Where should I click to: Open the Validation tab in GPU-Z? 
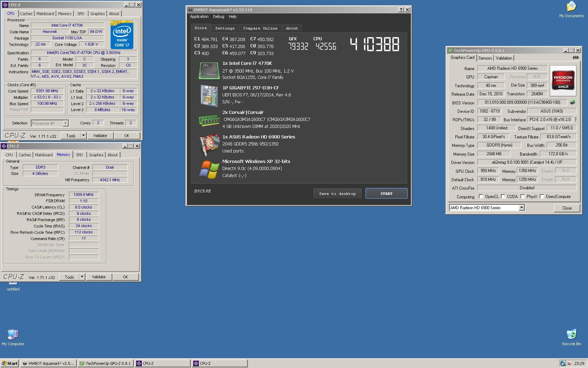(504, 58)
